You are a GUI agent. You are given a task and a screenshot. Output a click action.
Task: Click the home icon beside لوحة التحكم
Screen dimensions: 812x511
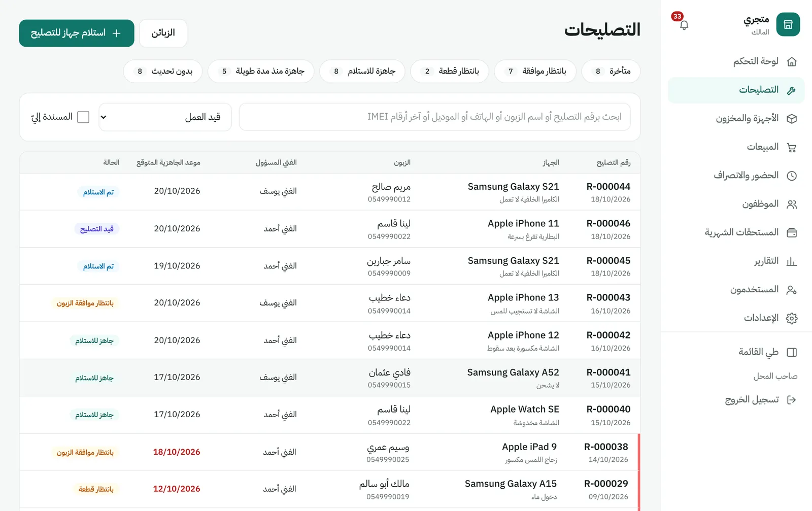tap(791, 61)
